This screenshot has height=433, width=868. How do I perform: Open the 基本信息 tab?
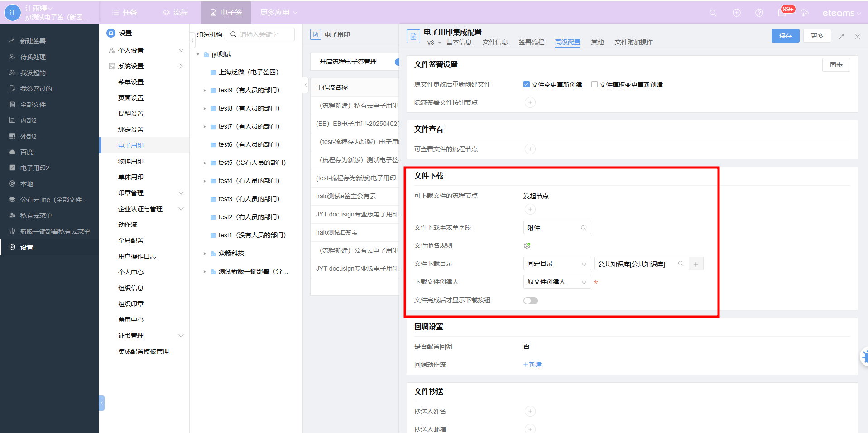click(x=459, y=42)
